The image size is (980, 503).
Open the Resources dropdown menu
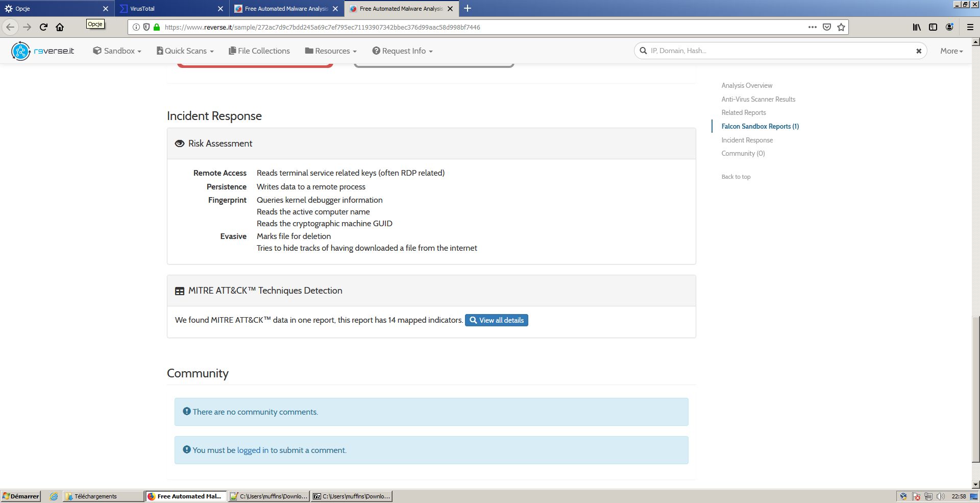(331, 51)
